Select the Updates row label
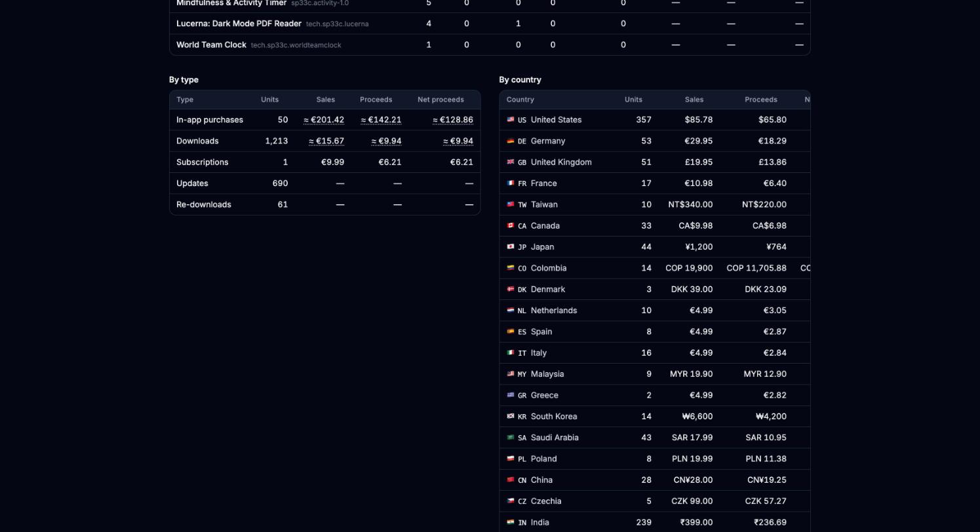 pos(192,183)
